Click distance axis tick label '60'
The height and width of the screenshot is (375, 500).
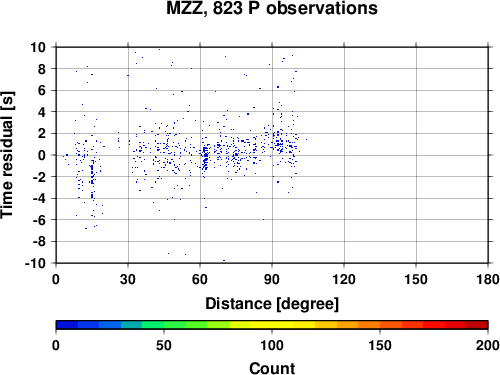[x=200, y=279]
